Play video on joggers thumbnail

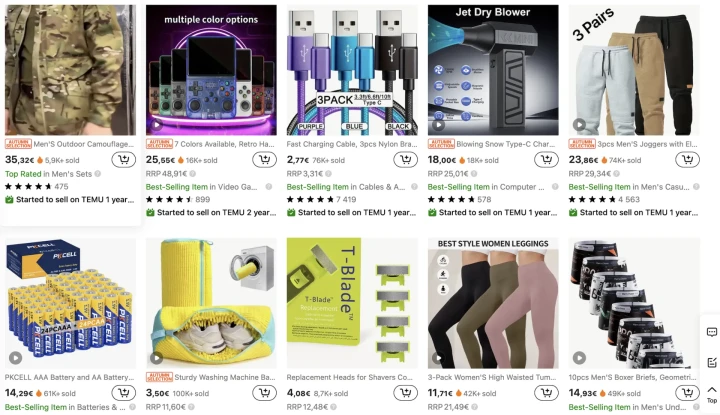click(579, 124)
